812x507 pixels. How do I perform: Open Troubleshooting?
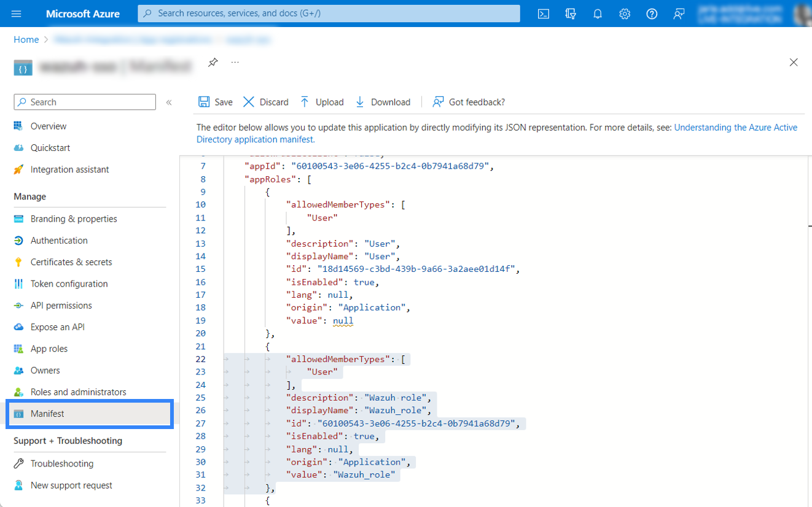(62, 463)
